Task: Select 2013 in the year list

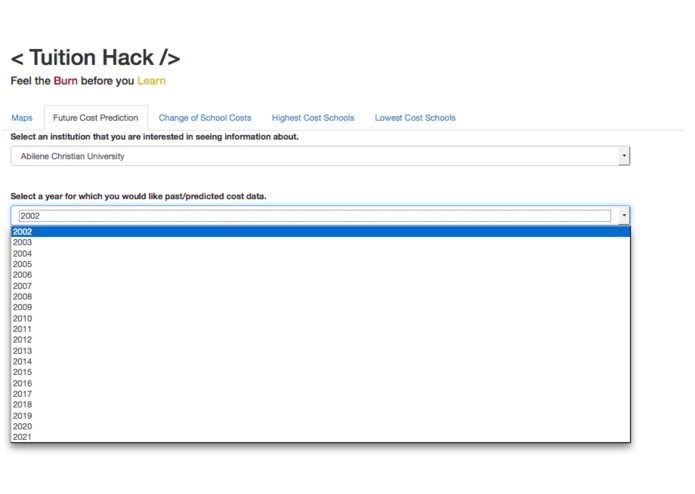Action: click(320, 350)
